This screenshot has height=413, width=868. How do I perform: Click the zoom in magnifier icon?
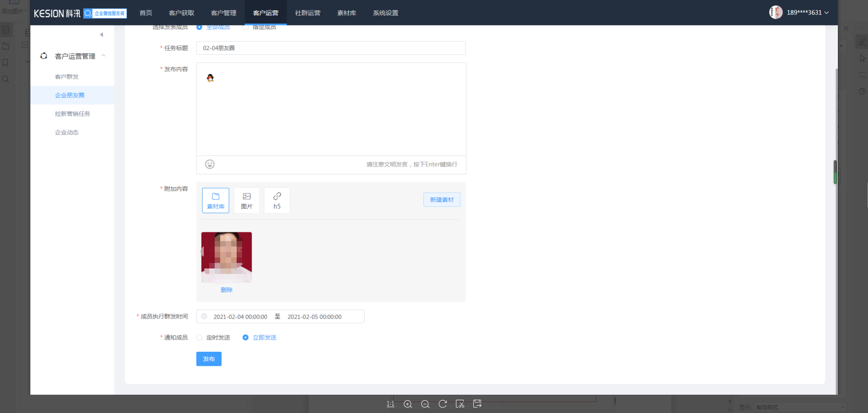tap(408, 404)
